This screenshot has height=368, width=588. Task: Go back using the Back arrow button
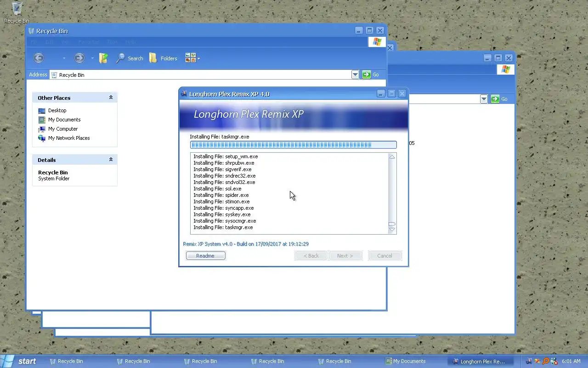coord(39,58)
